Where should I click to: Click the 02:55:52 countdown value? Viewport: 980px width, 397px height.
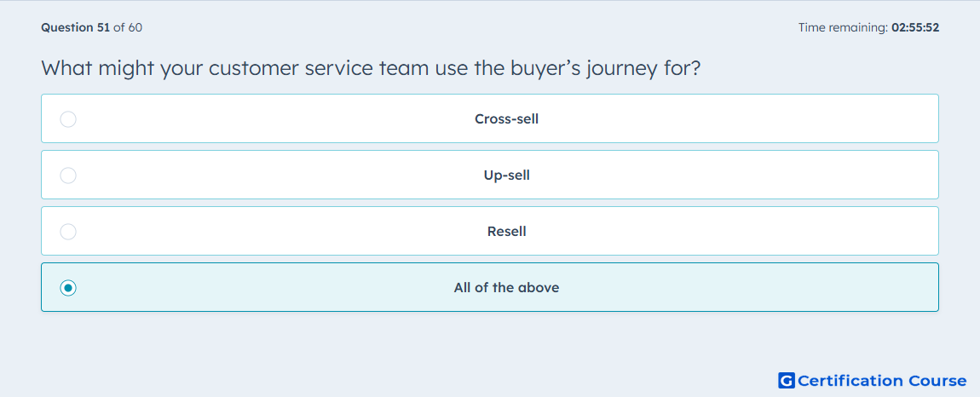tap(915, 28)
